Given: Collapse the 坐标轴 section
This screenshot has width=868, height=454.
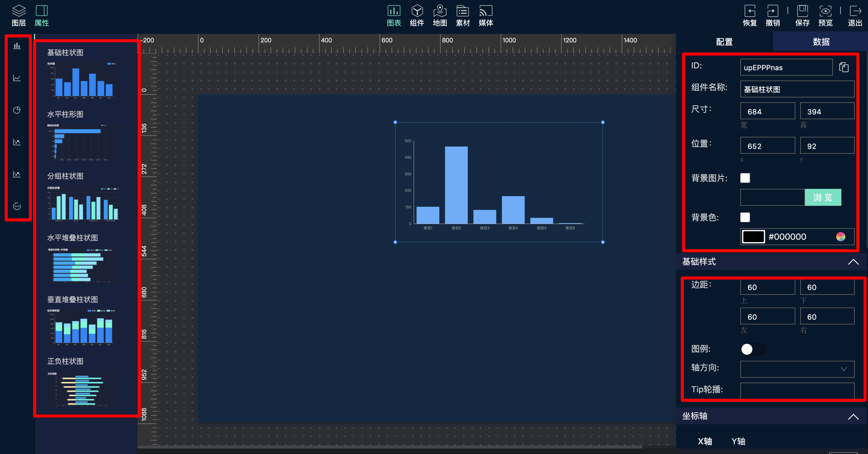Looking at the screenshot, I should (x=853, y=416).
